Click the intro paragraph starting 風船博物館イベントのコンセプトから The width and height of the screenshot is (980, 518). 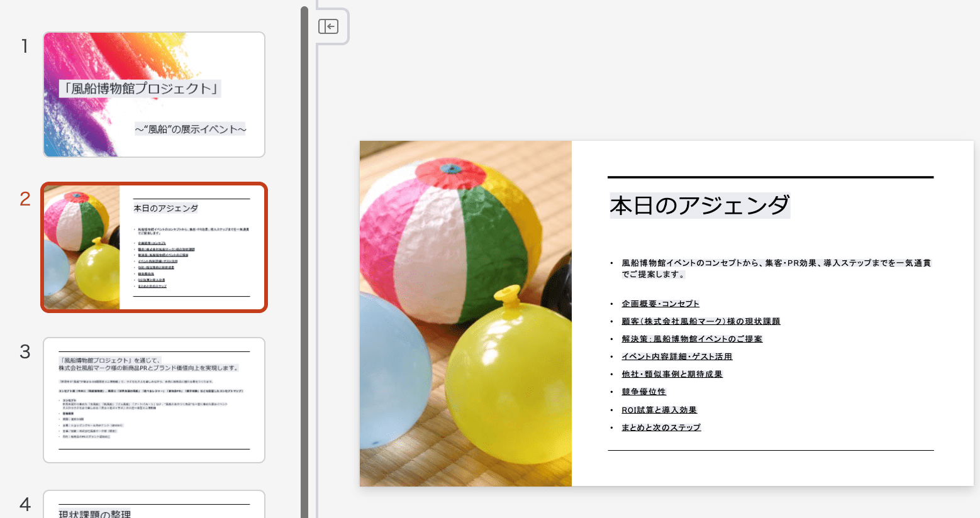[776, 268]
